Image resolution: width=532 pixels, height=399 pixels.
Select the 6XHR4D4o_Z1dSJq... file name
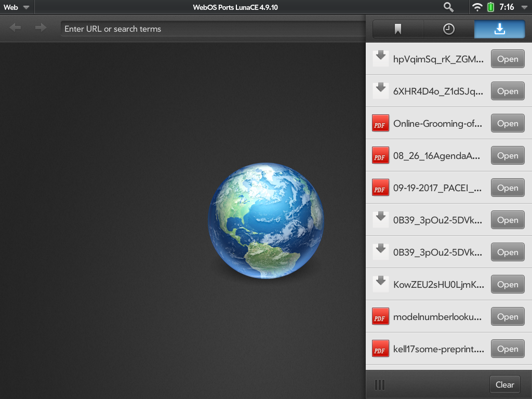coord(438,91)
